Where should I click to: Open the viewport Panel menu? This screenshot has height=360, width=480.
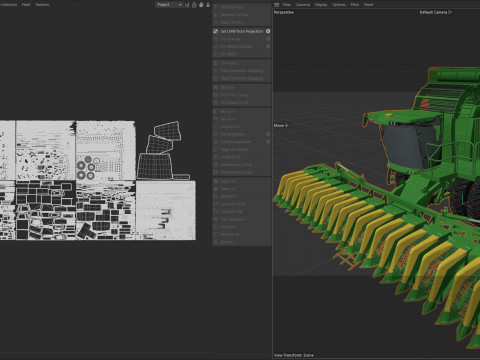tap(368, 5)
